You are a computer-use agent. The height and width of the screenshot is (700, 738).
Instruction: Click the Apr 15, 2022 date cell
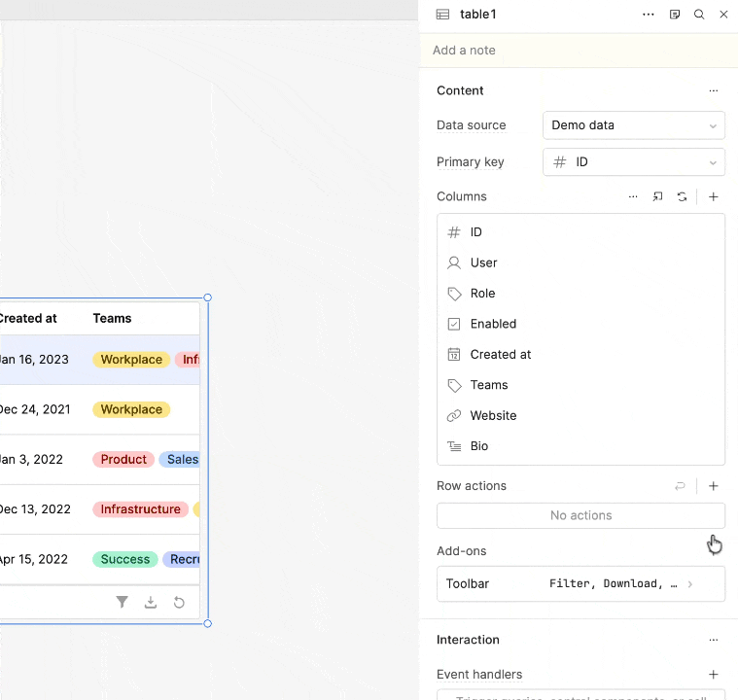click(33, 559)
